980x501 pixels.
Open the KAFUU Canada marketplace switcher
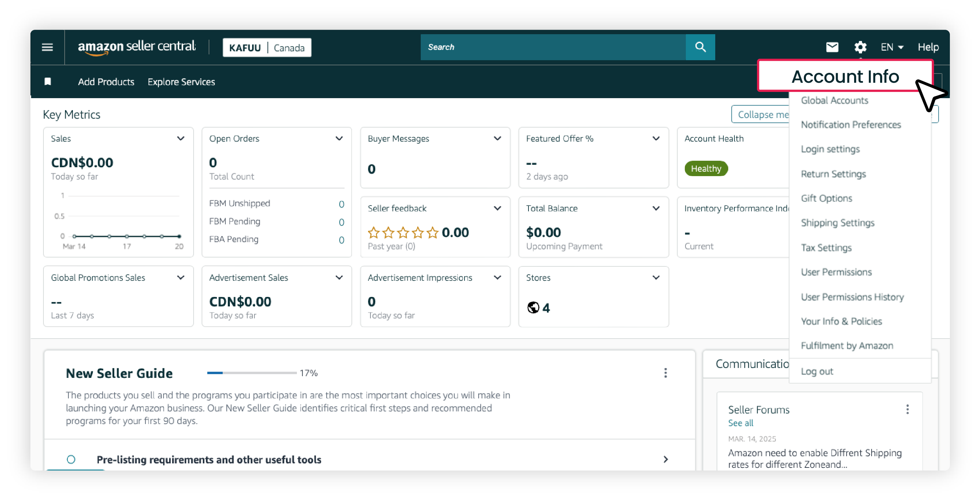tap(267, 48)
